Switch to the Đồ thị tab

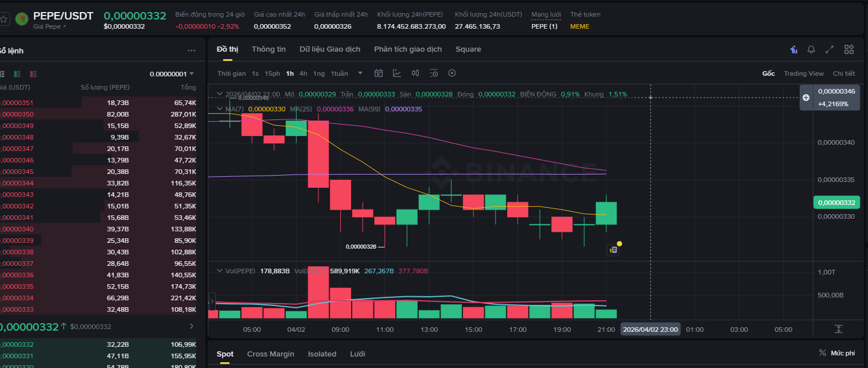[227, 49]
